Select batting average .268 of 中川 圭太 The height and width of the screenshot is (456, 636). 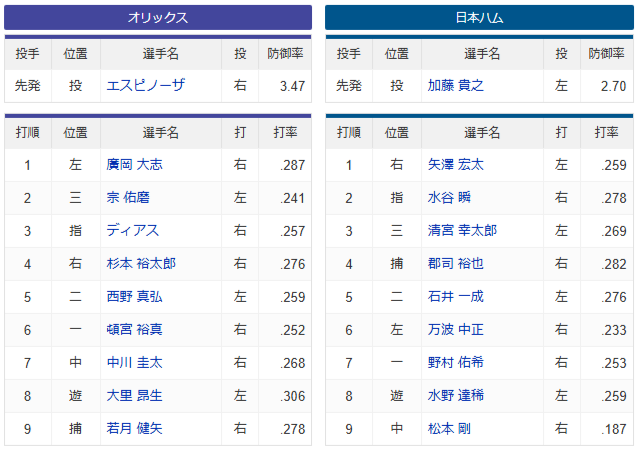[292, 363]
